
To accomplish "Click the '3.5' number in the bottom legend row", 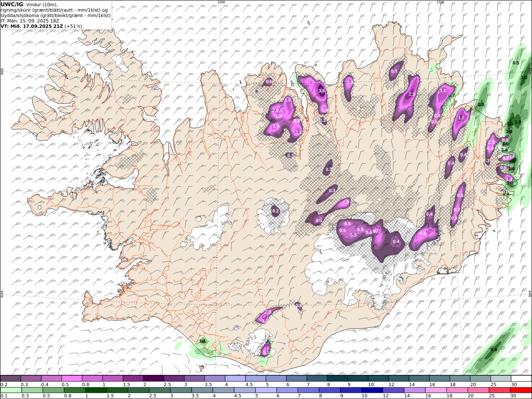I will [195, 396].
